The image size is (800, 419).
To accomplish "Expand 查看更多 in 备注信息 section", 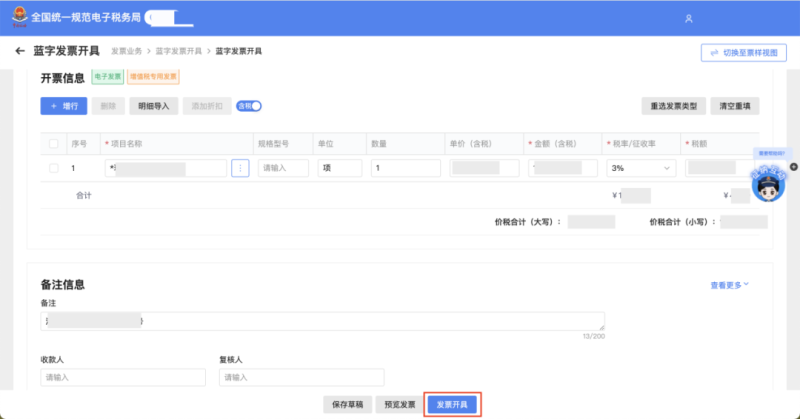I will tap(729, 285).
